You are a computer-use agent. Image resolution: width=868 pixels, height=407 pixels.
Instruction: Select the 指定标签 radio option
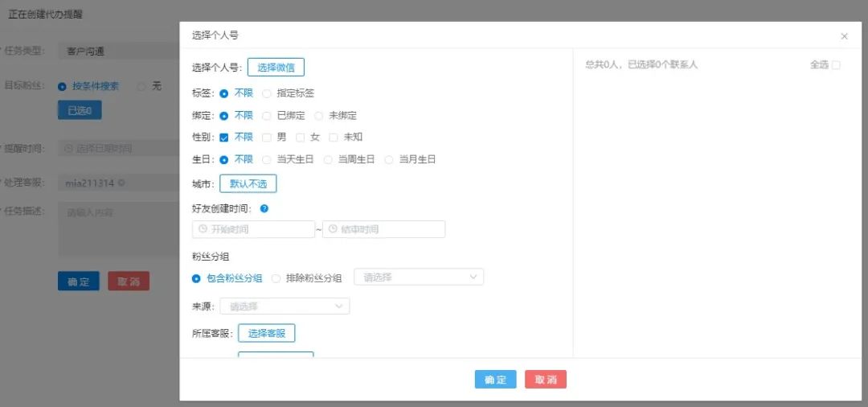pyautogui.click(x=267, y=93)
